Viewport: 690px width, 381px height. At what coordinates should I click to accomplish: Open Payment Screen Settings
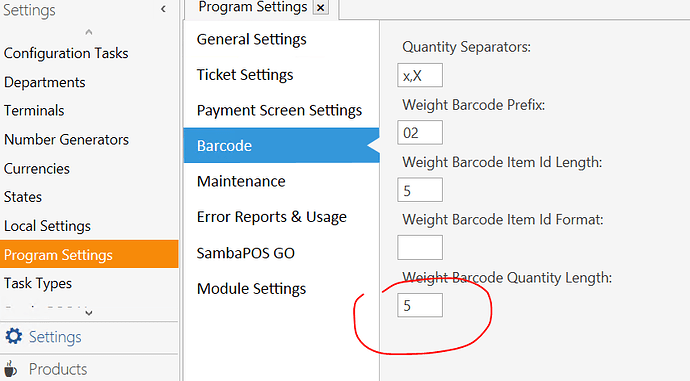pos(281,110)
